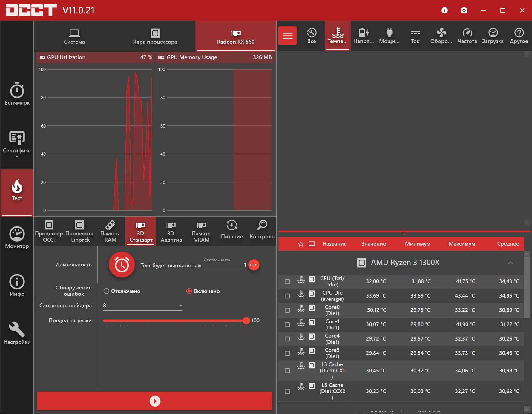This screenshot has height=414, width=532.
Task: Sort by Максимум column header
Action: (462, 244)
